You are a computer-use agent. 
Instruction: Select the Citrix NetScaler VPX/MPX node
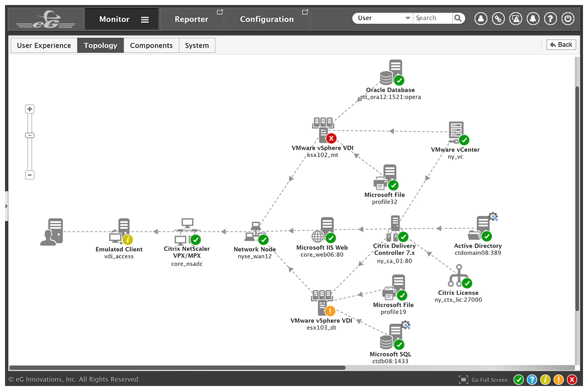tap(187, 231)
